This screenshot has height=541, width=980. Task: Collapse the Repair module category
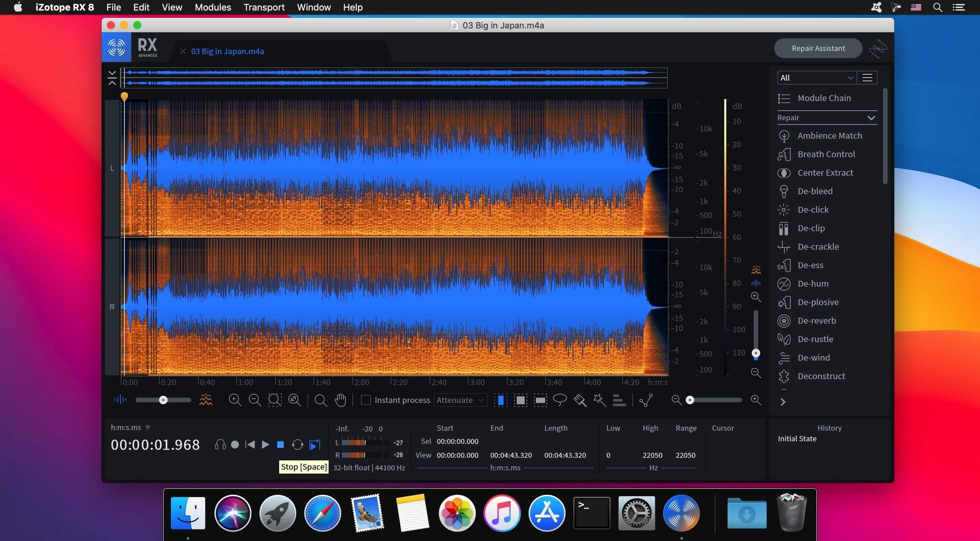tap(871, 118)
